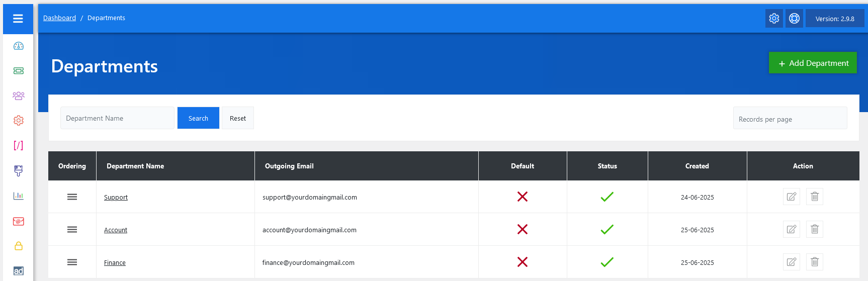868x281 pixels.
Task: Toggle default status for Support department
Action: point(523,197)
